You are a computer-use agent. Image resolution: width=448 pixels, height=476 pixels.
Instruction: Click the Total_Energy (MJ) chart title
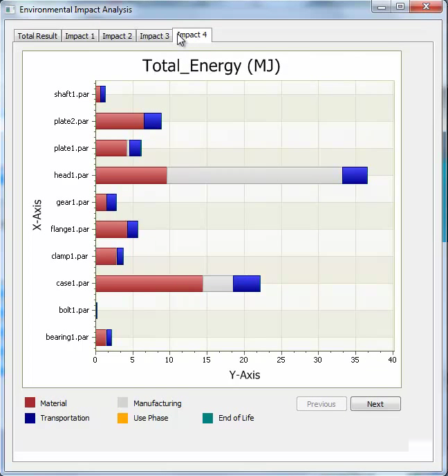click(x=211, y=66)
